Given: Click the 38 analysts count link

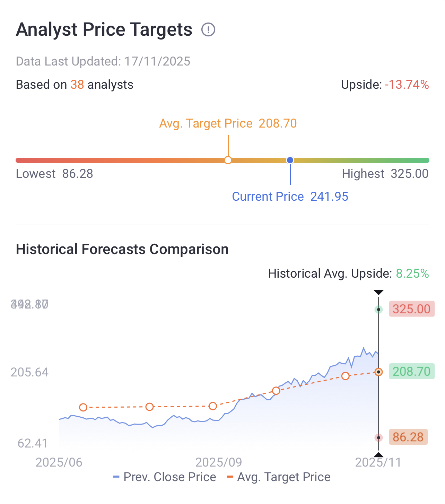Looking at the screenshot, I should click(77, 85).
